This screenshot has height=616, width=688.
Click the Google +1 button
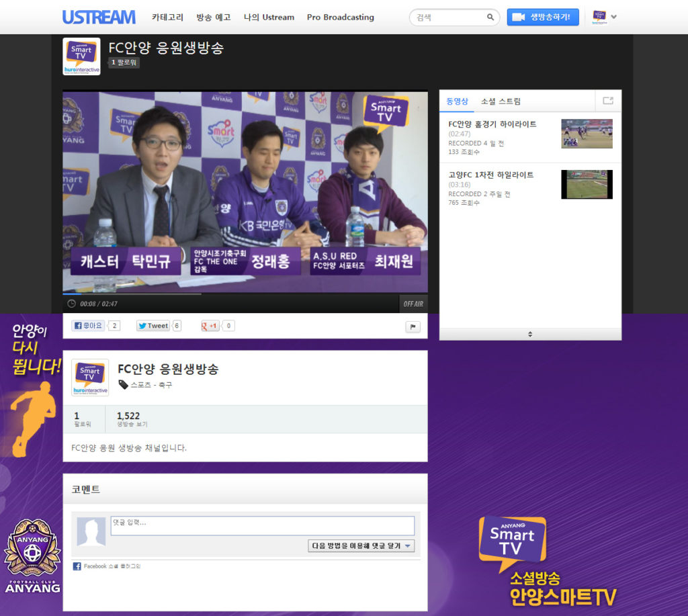pos(211,326)
